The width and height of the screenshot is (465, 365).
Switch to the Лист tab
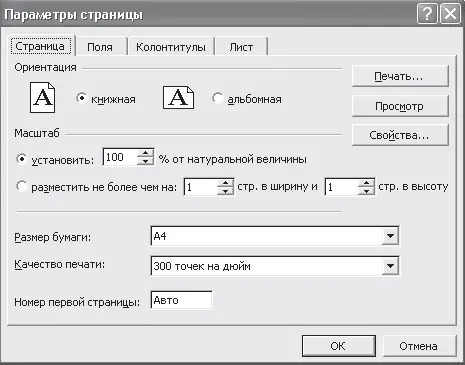[241, 47]
